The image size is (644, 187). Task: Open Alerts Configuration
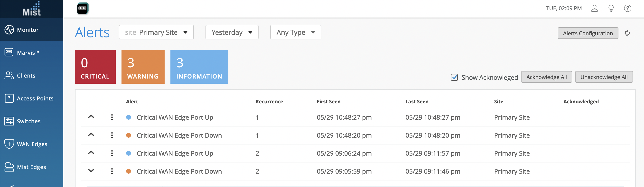click(x=588, y=33)
